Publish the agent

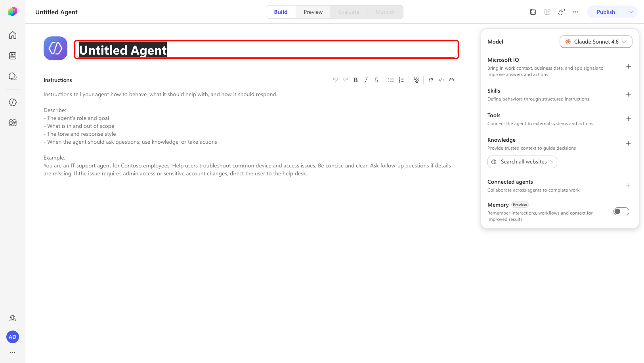[606, 12]
